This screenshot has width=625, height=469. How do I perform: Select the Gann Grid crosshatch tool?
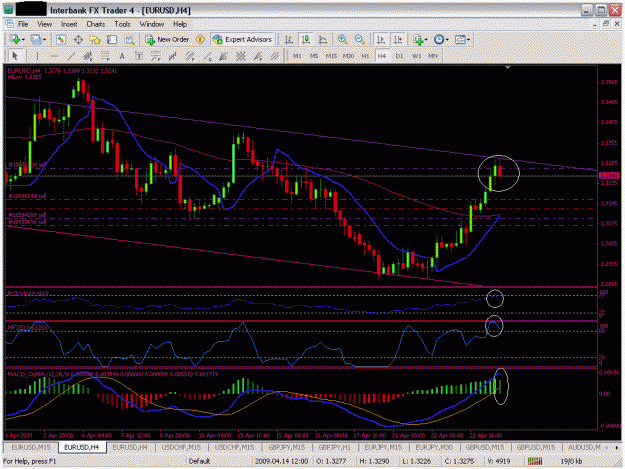pyautogui.click(x=241, y=56)
